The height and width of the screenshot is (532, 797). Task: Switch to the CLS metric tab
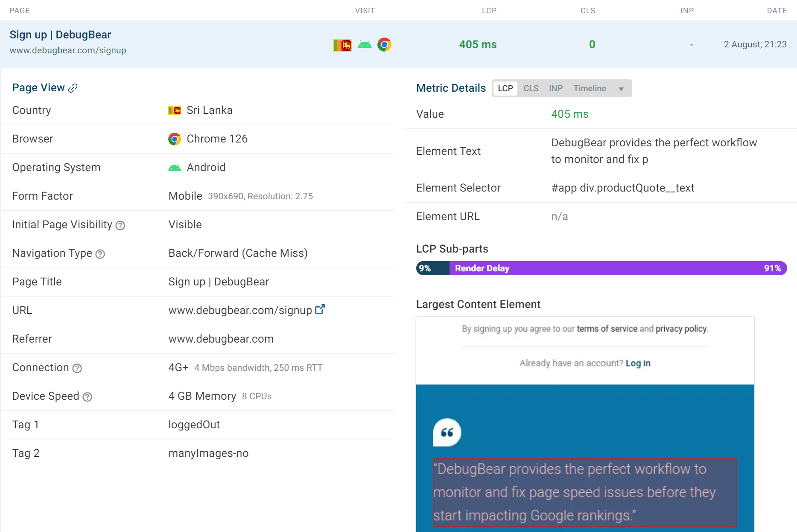click(531, 88)
